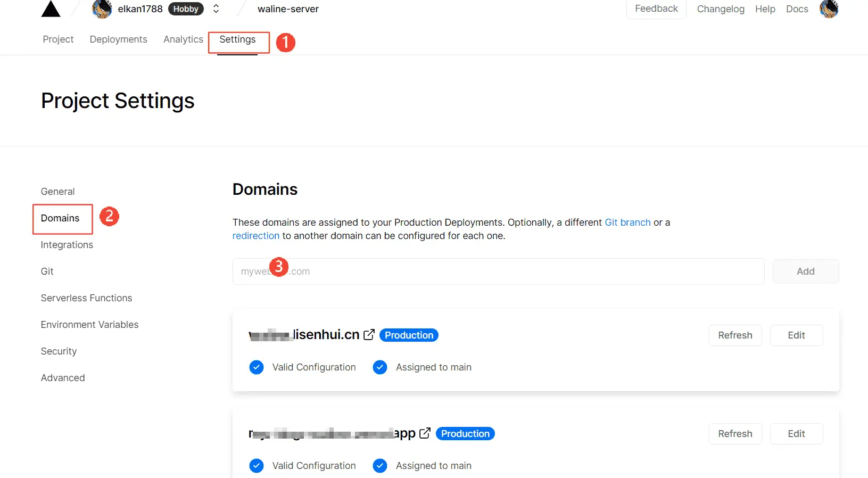Select the Settings tab

(x=237, y=39)
